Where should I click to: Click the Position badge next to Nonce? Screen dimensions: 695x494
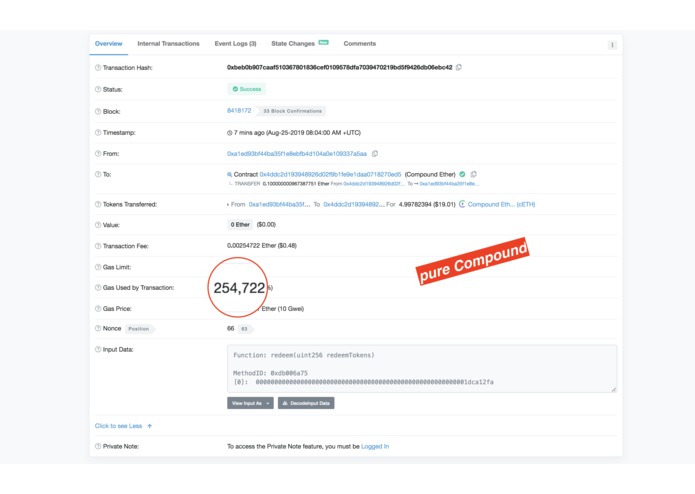(139, 329)
